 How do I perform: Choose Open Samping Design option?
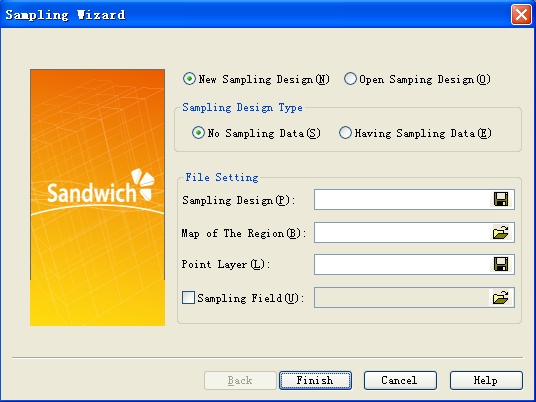click(350, 79)
